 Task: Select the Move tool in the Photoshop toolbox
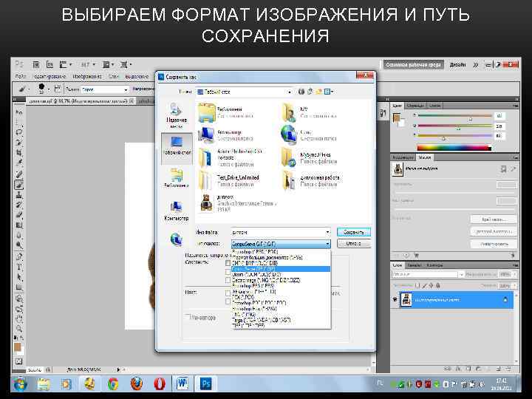point(18,112)
